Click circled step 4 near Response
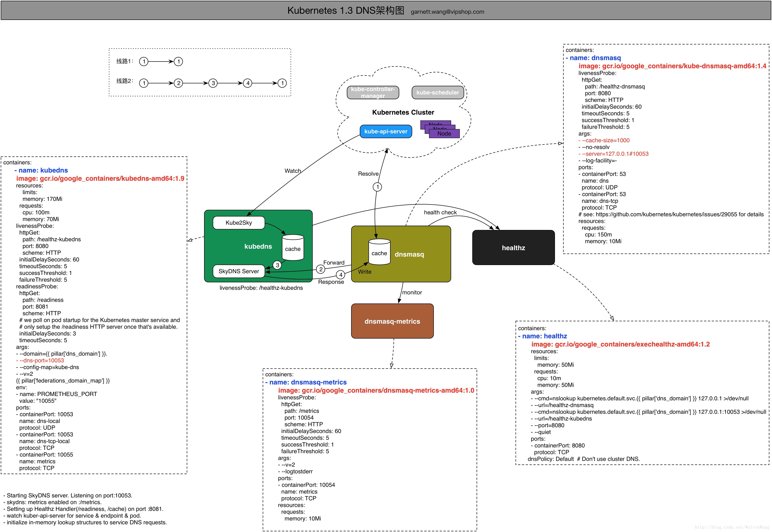This screenshot has height=532, width=772. 341,275
